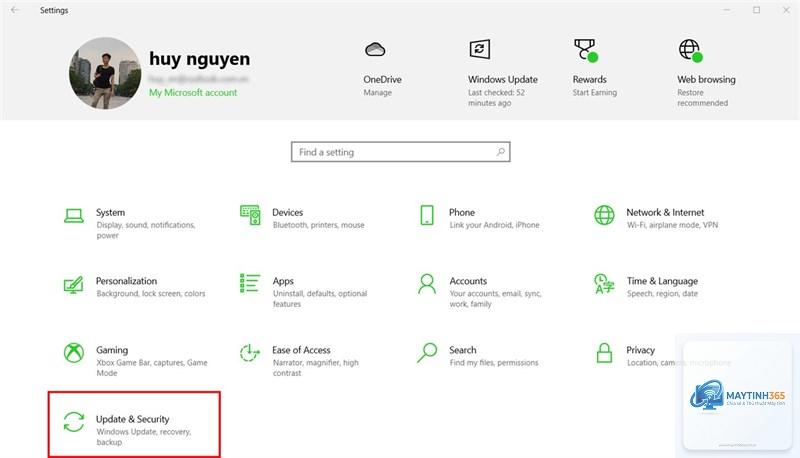Open the Update & Security sync icon
This screenshot has width=800, height=458.
pyautogui.click(x=74, y=422)
